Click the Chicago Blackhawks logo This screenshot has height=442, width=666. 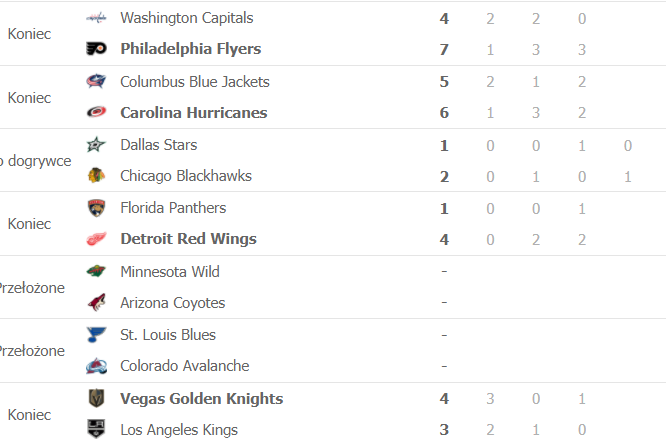coord(96,175)
